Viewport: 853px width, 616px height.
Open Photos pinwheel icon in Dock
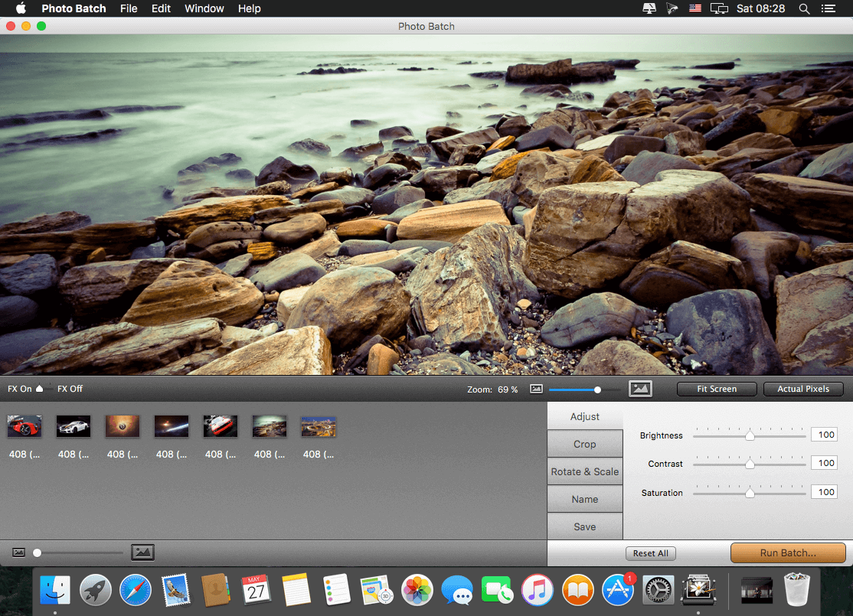tap(417, 590)
